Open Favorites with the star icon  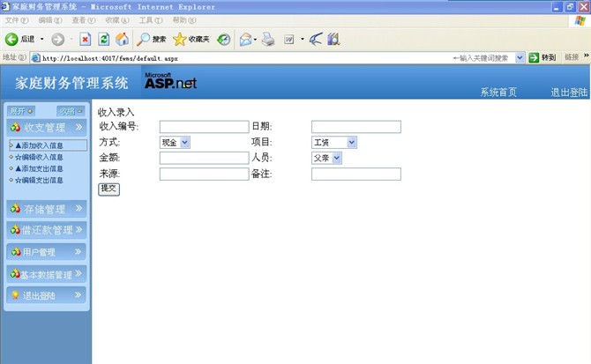click(179, 39)
